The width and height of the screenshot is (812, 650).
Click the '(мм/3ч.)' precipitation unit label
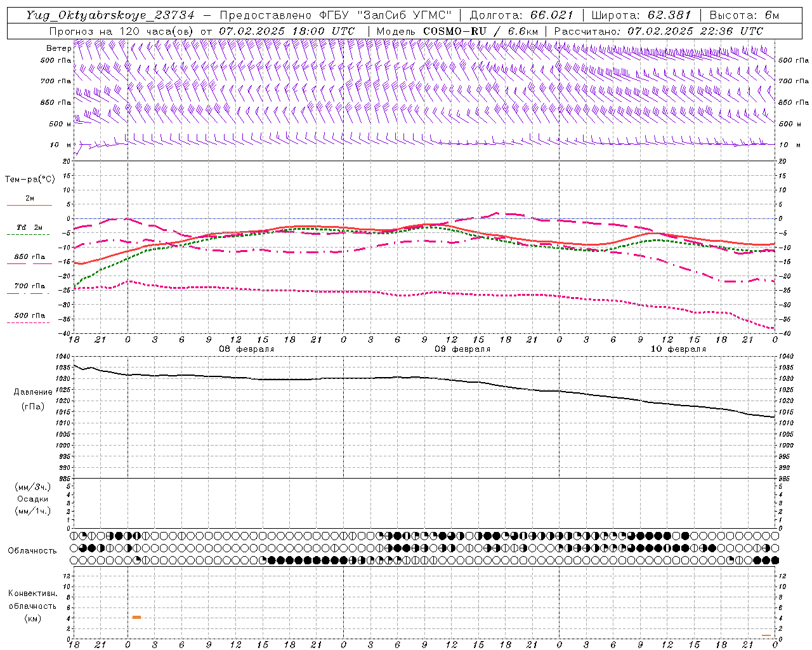[33, 487]
